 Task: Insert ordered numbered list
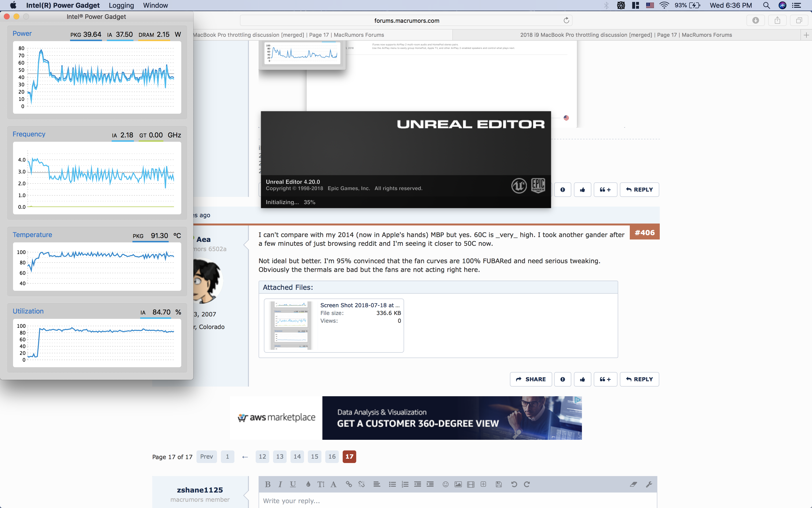coord(405,484)
